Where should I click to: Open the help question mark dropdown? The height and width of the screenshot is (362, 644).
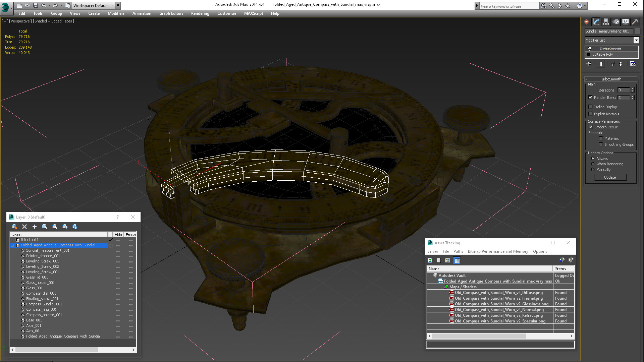(x=585, y=6)
